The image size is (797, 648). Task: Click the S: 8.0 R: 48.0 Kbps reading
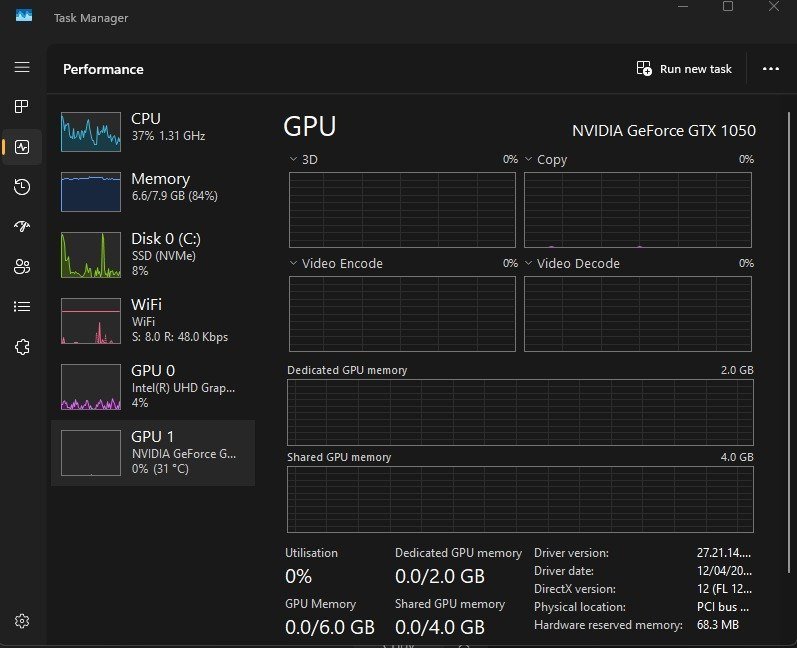[180, 337]
